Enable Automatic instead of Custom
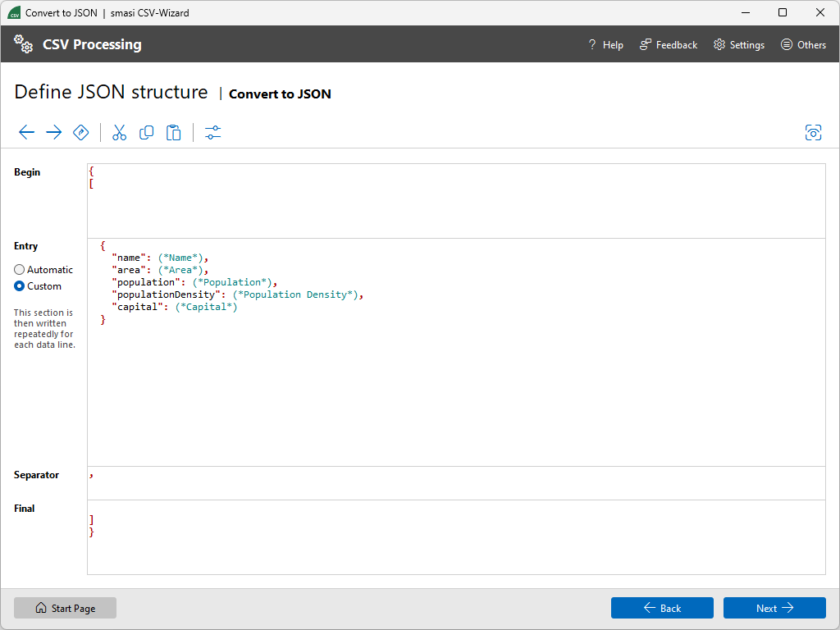 [17, 269]
